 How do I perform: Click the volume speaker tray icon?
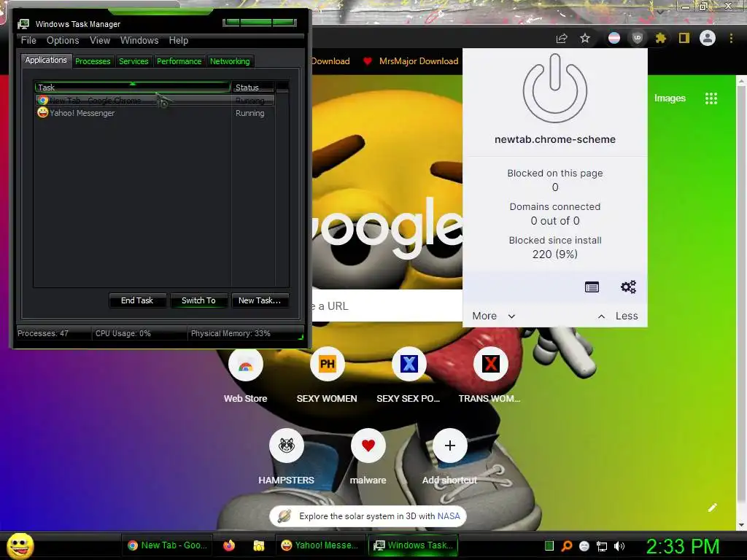[x=619, y=546]
